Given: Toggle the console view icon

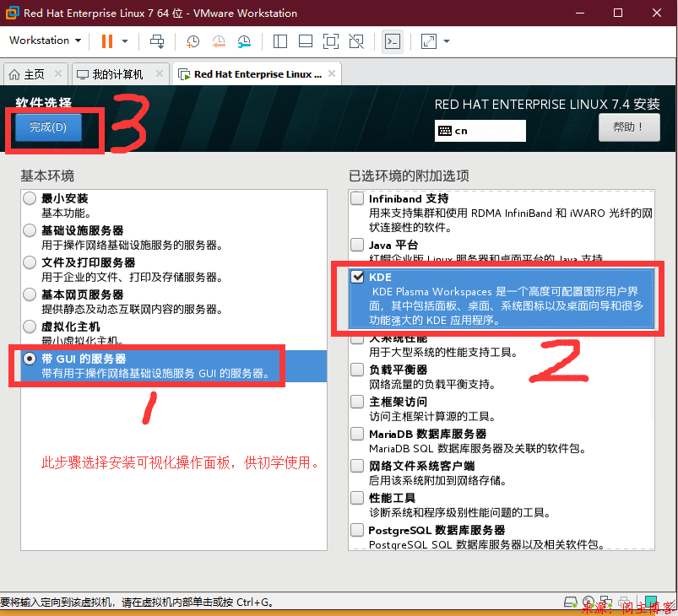Looking at the screenshot, I should click(x=393, y=41).
